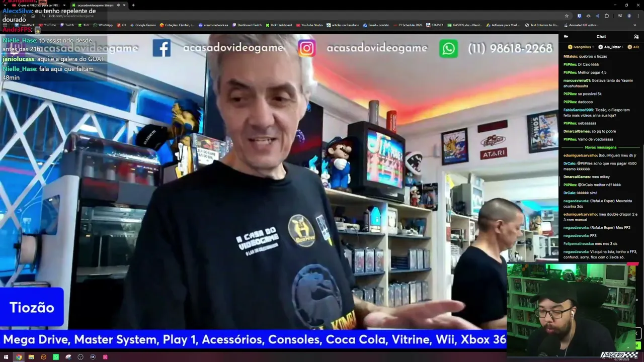
Task: Open the WhatsApp bookmark
Action: [103, 25]
